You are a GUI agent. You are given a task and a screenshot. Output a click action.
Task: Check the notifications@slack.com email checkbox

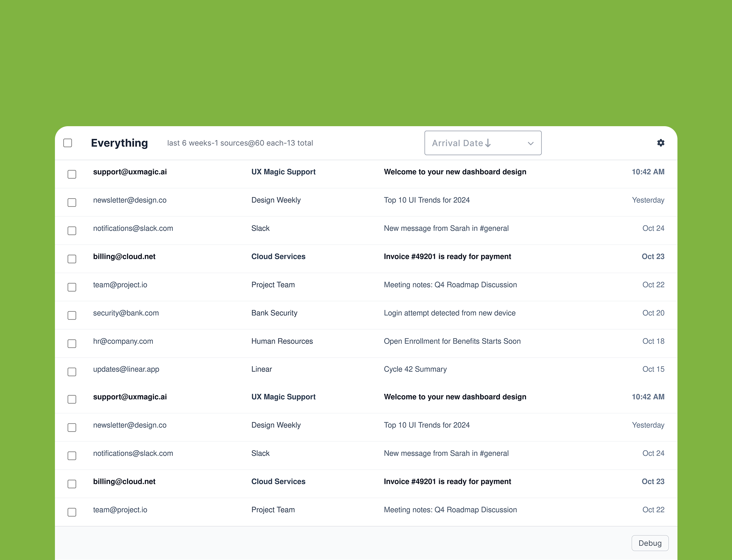coord(72,231)
